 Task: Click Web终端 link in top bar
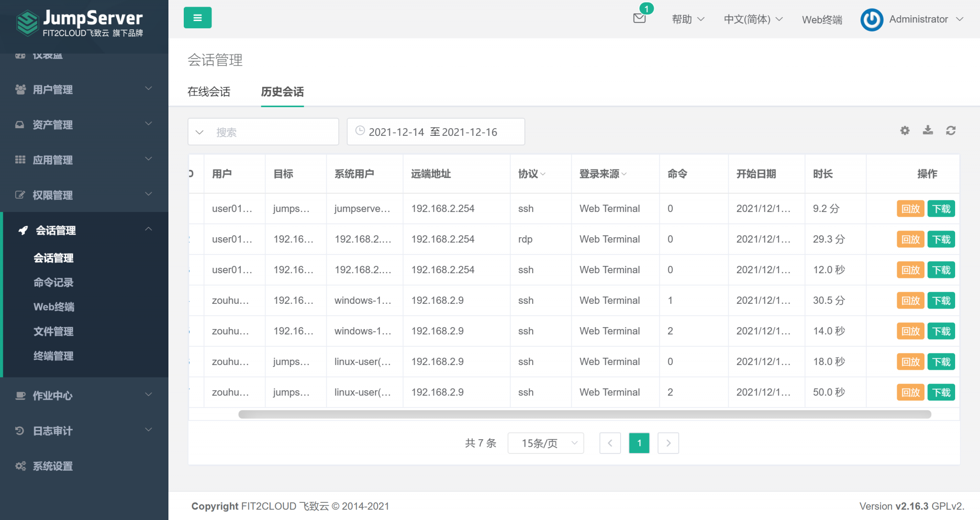[822, 20]
